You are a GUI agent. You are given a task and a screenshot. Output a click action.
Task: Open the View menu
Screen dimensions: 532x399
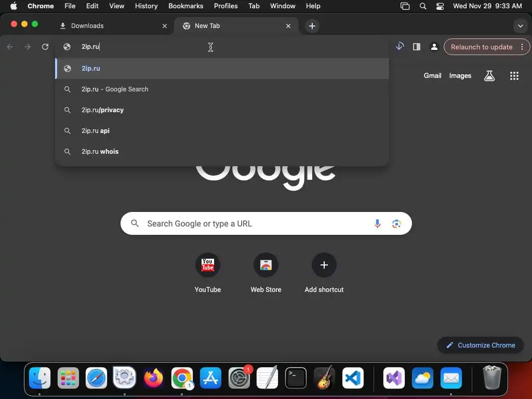[x=116, y=6]
